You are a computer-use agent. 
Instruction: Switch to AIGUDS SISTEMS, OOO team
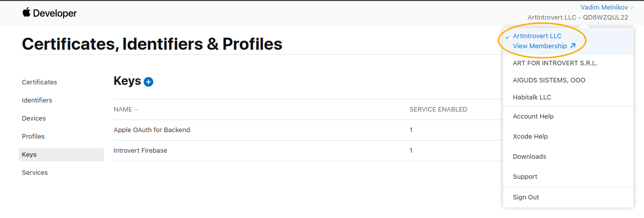(549, 80)
